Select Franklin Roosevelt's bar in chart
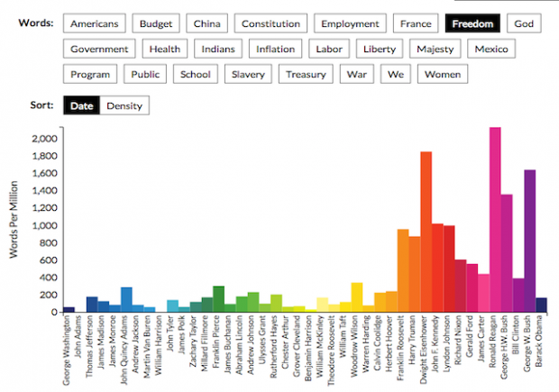 (402, 270)
